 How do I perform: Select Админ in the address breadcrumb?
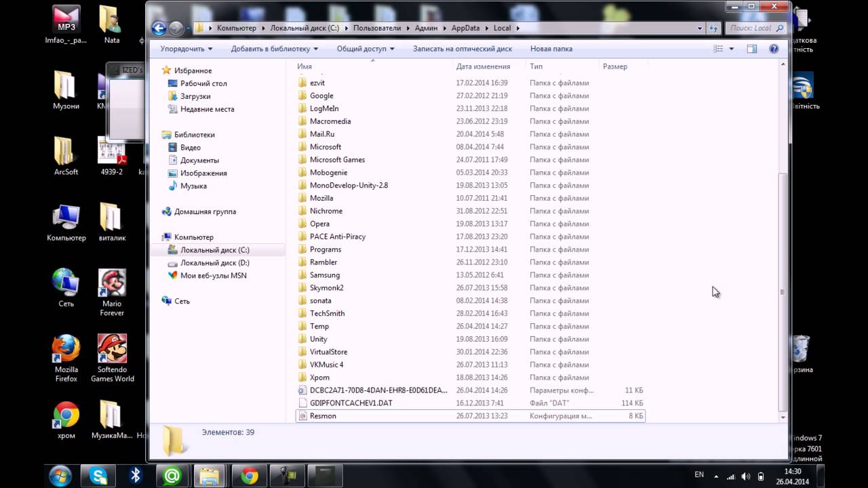coord(426,28)
